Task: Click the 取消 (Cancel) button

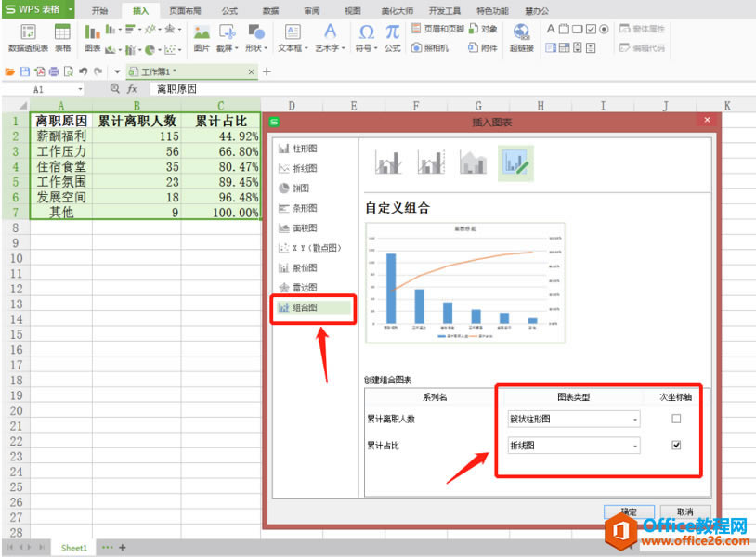Action: coord(685,512)
